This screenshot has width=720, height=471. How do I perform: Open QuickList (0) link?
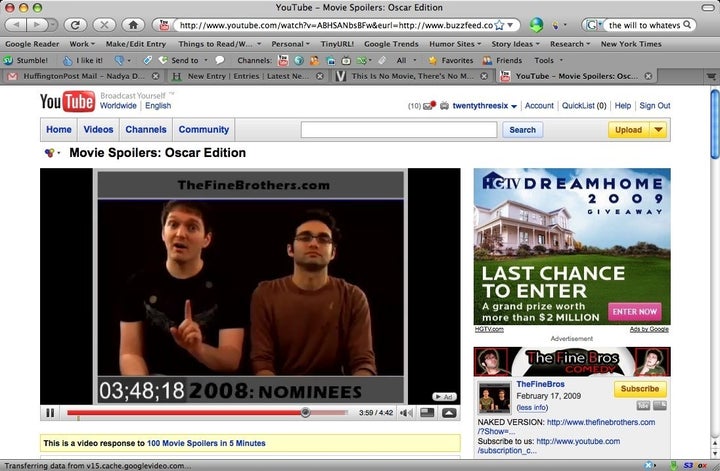[x=584, y=106]
